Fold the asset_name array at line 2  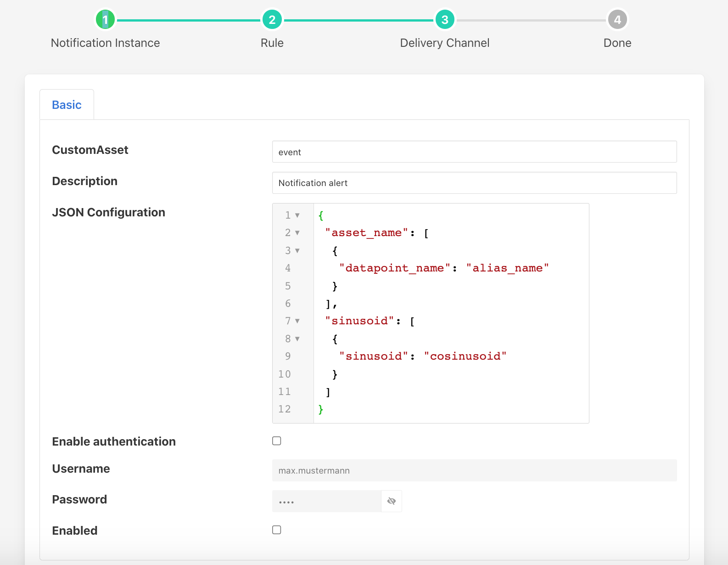click(297, 233)
